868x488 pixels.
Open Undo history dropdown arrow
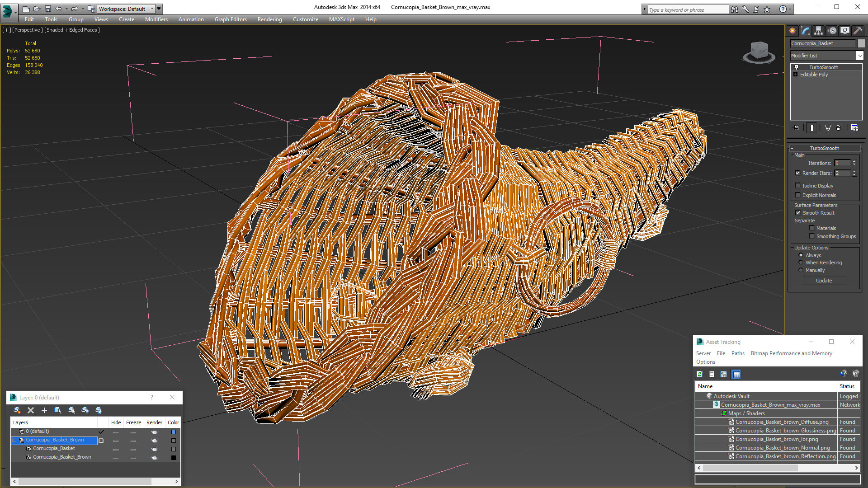click(x=66, y=9)
